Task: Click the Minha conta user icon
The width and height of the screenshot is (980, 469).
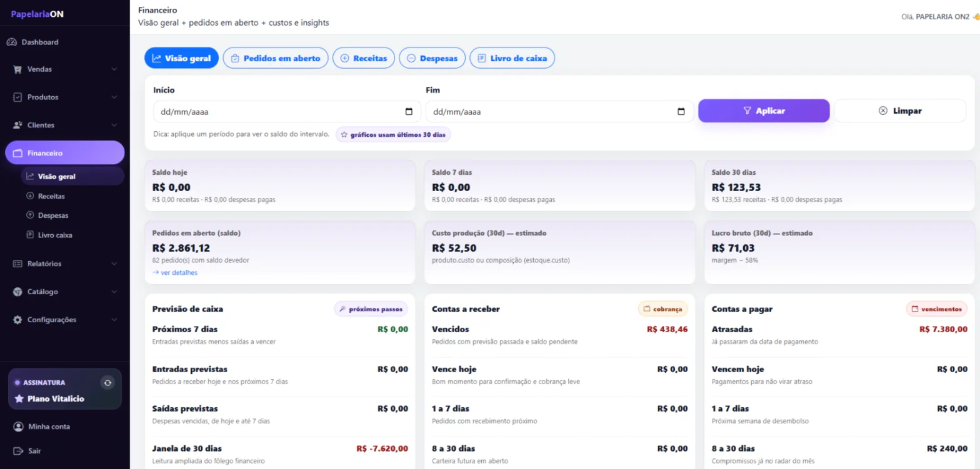Action: (x=18, y=427)
